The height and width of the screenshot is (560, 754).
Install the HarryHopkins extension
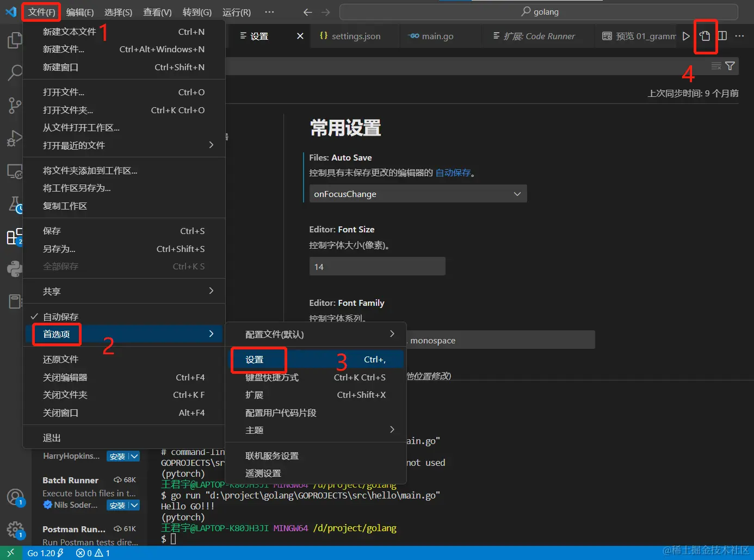pos(118,456)
